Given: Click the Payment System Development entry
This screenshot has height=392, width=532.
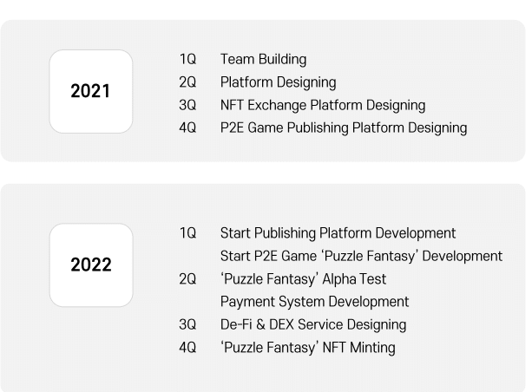Looking at the screenshot, I should (x=314, y=302).
